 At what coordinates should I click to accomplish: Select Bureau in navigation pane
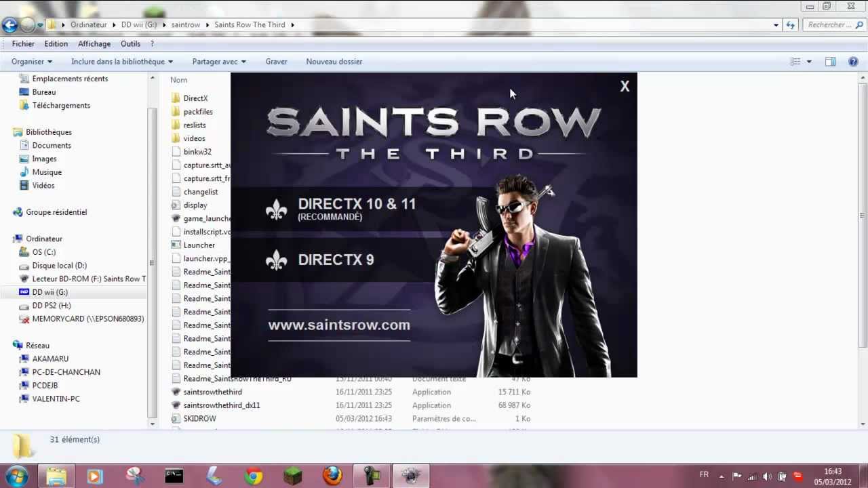click(37, 91)
